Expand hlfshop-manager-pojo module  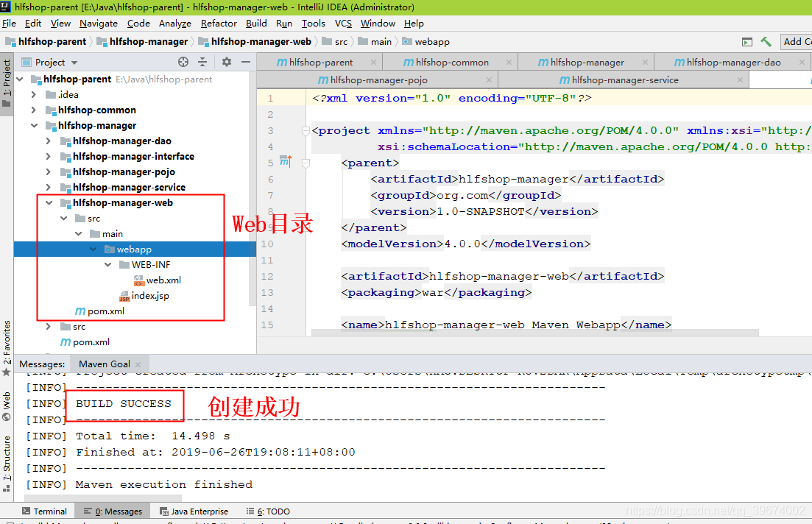tap(48, 172)
